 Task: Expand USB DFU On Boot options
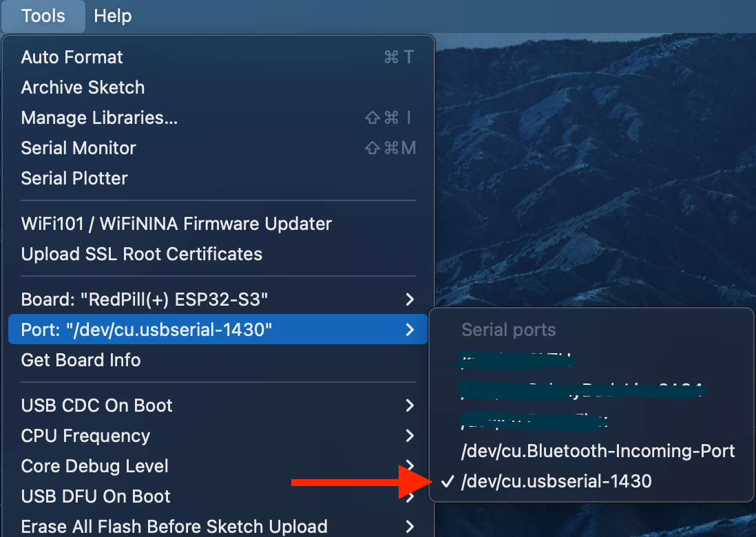click(96, 496)
